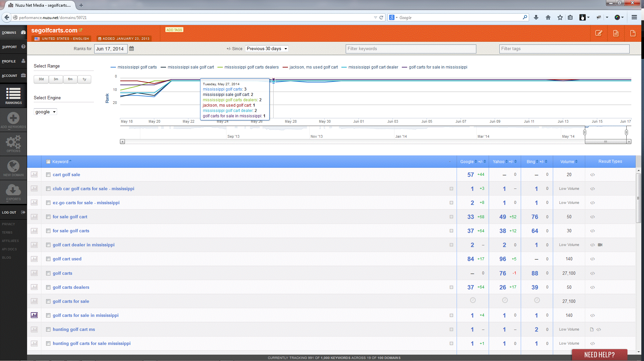Toggle the jackson, ms used golf cart legend
Screen dimensions: 644x361
click(310, 67)
